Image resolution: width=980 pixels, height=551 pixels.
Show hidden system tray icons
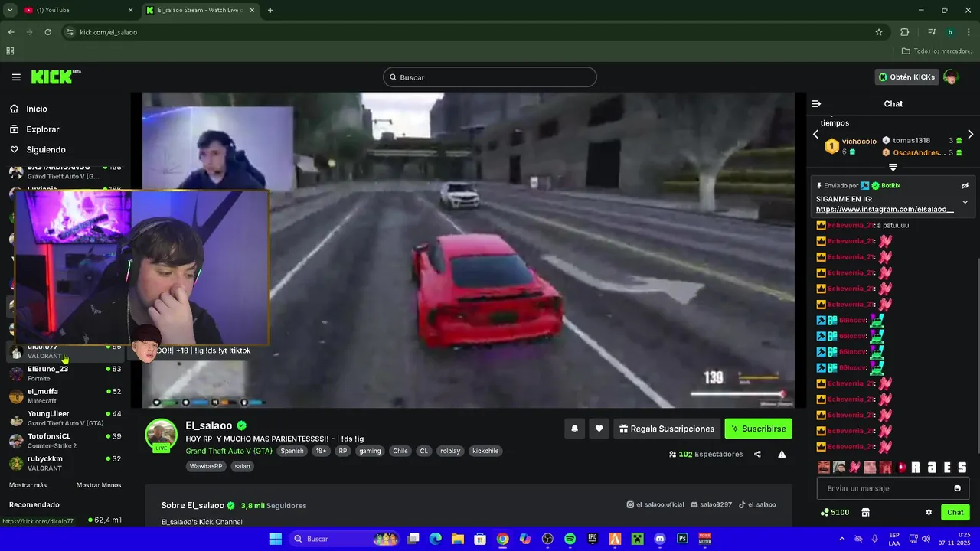click(842, 539)
